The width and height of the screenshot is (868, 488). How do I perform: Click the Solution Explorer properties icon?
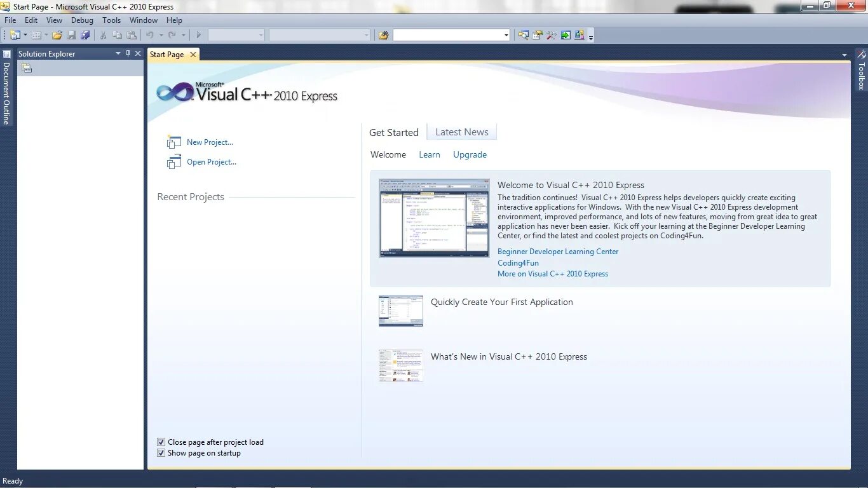click(x=27, y=68)
